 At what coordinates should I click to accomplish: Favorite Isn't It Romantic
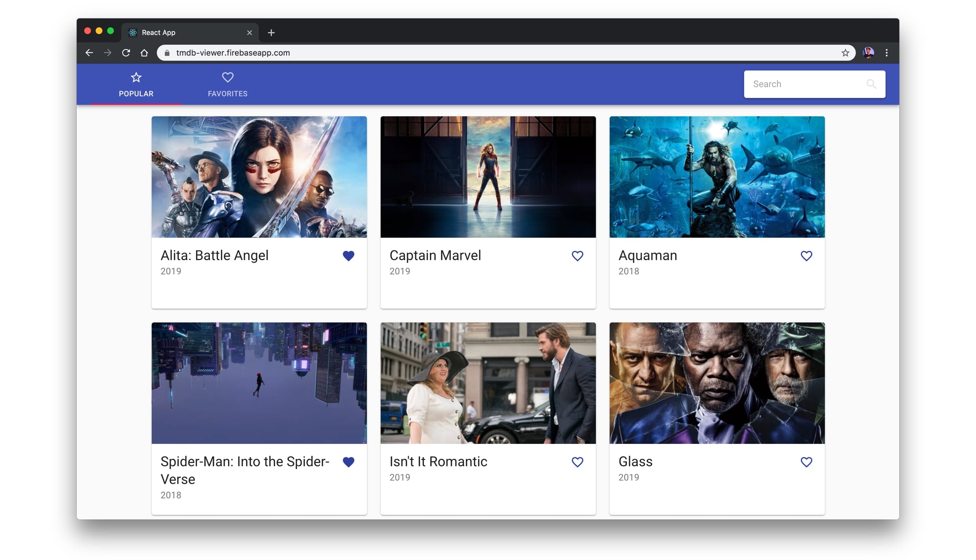coord(577,462)
